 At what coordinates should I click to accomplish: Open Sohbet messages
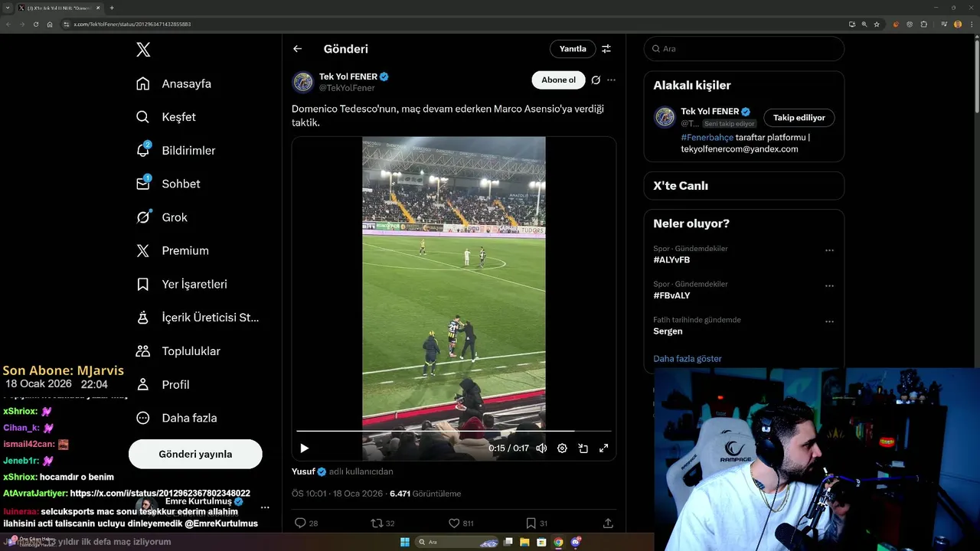click(x=168, y=184)
